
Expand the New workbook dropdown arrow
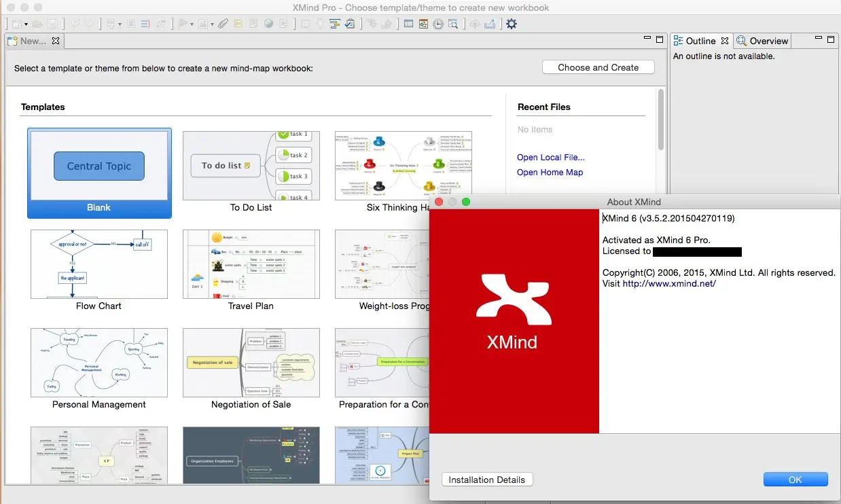tap(26, 24)
